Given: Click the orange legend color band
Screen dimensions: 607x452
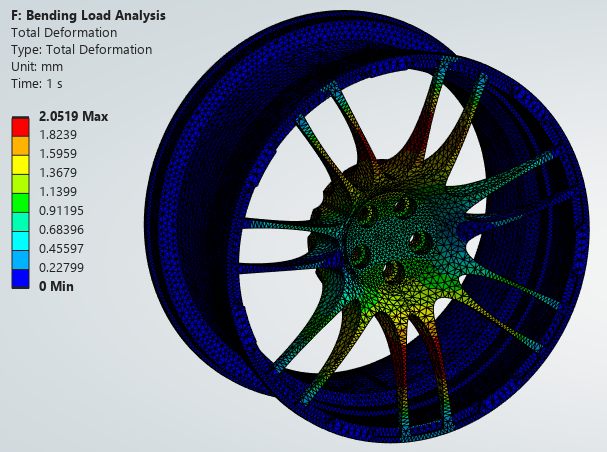Looking at the screenshot, I should click(x=21, y=146).
